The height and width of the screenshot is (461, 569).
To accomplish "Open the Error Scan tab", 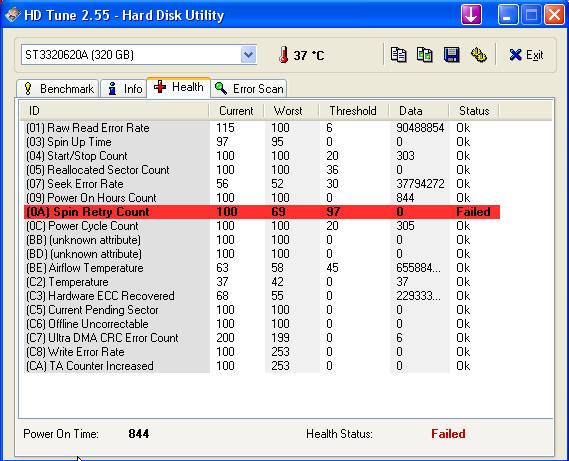I will 249,89.
